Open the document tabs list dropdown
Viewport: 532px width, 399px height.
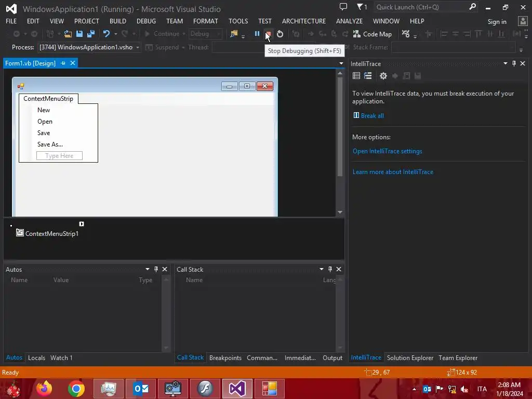(x=341, y=63)
